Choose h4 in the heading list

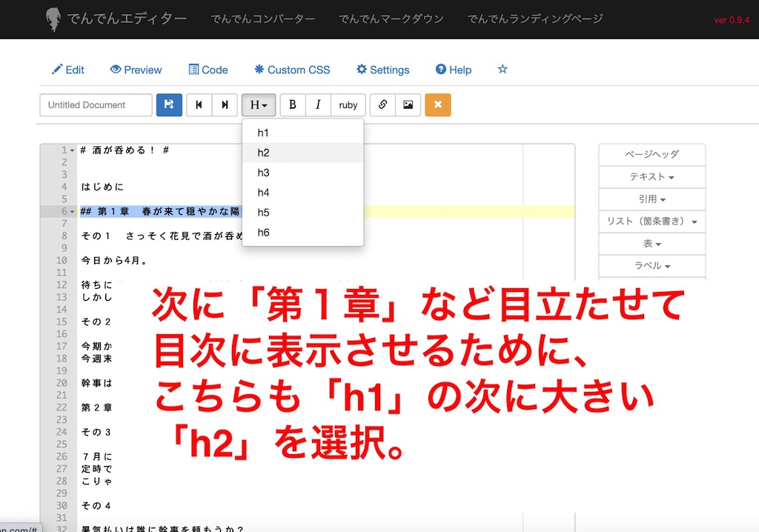click(264, 193)
